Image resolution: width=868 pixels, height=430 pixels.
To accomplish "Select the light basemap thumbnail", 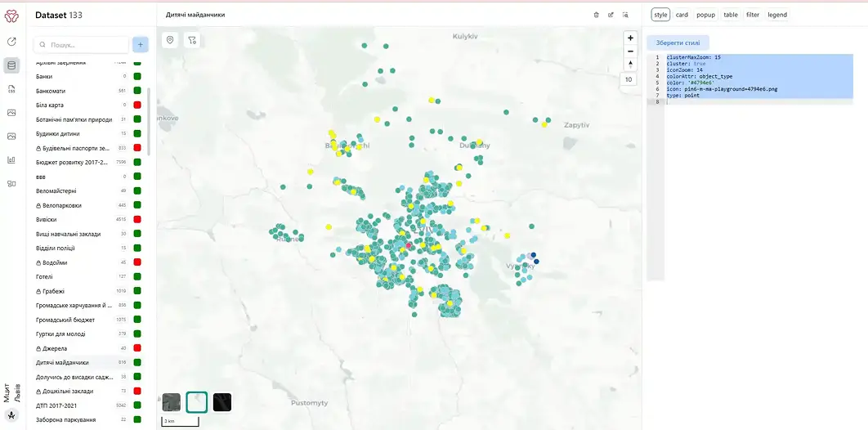I will pyautogui.click(x=196, y=402).
